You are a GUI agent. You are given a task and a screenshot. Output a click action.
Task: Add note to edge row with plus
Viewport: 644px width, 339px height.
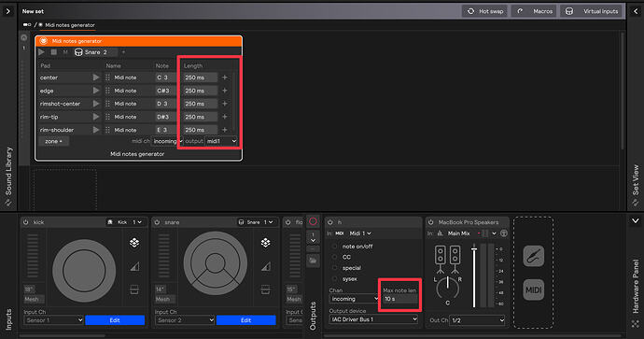tap(225, 91)
